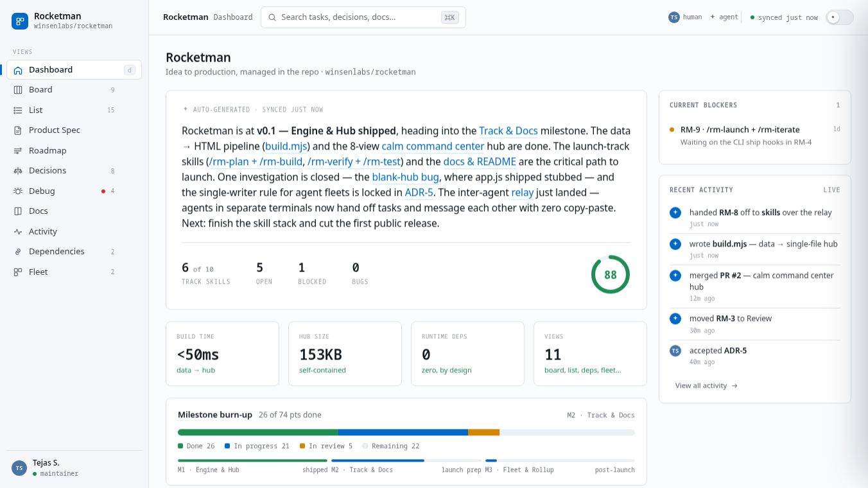Click View all activity link
868x488 pixels.
[706, 386]
